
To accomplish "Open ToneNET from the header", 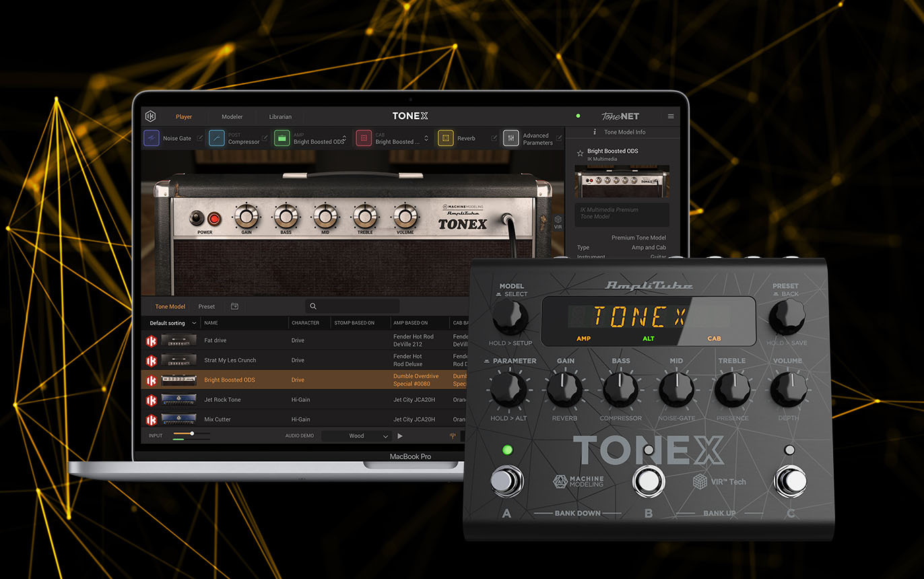I will pos(620,116).
